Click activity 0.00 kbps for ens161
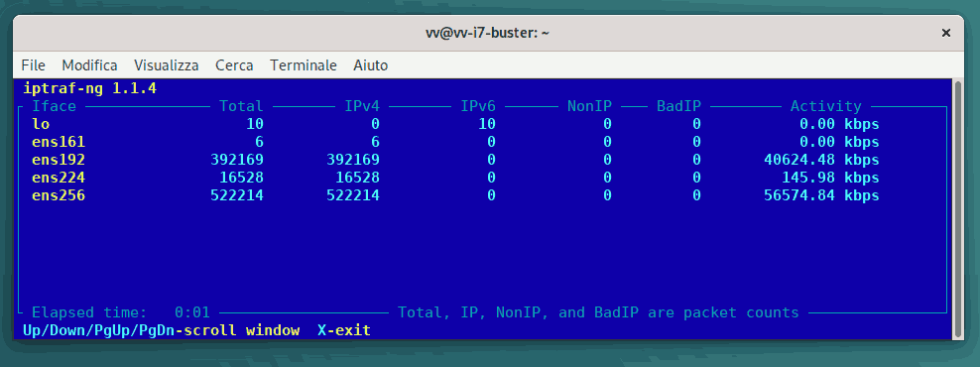This screenshot has height=367, width=980. coord(839,142)
